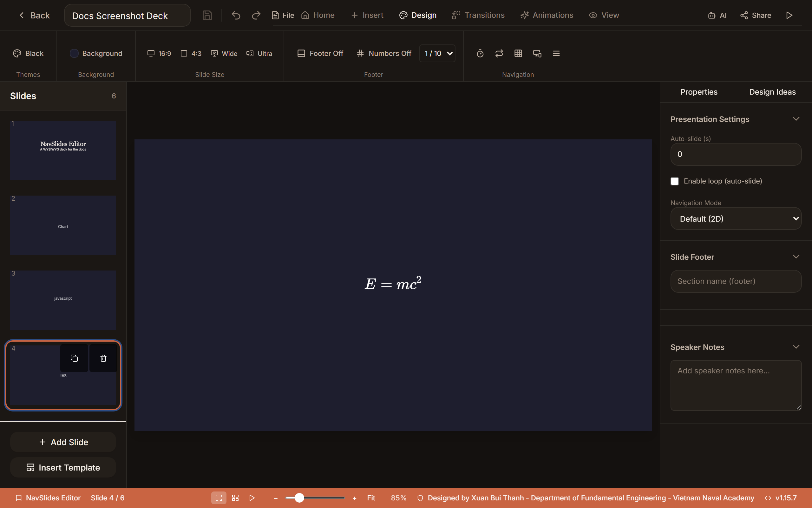The image size is (812, 508).
Task: Open the Transitions ribbon tab
Action: pos(478,16)
